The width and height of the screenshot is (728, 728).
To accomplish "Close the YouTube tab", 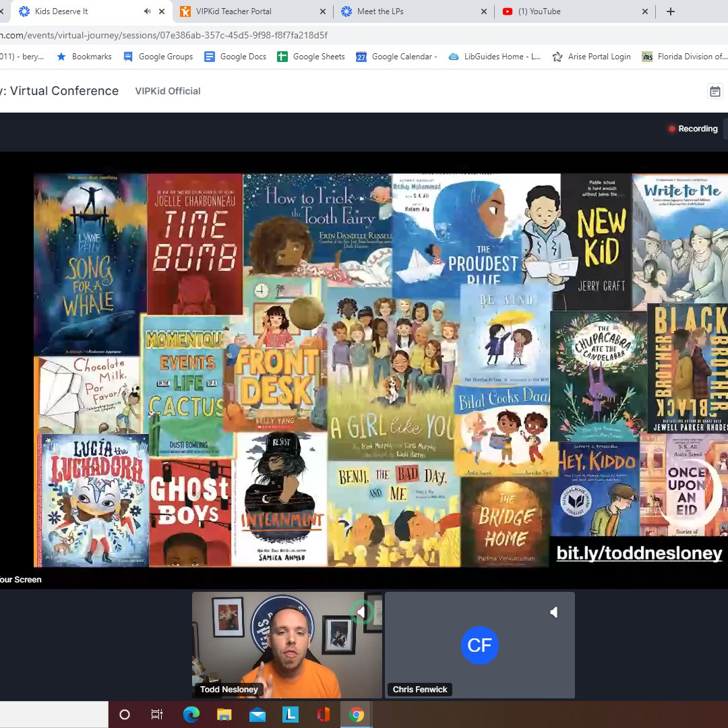I will [x=645, y=11].
